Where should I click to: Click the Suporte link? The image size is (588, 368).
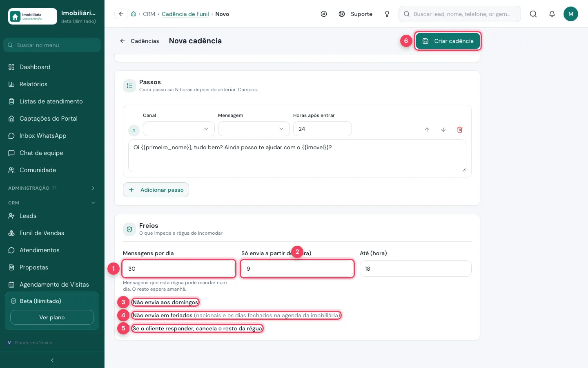pos(356,14)
